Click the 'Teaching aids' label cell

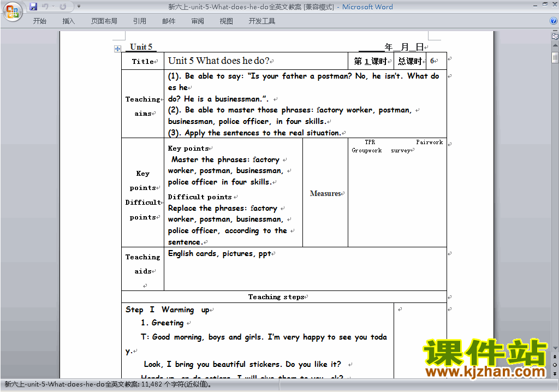tap(142, 269)
